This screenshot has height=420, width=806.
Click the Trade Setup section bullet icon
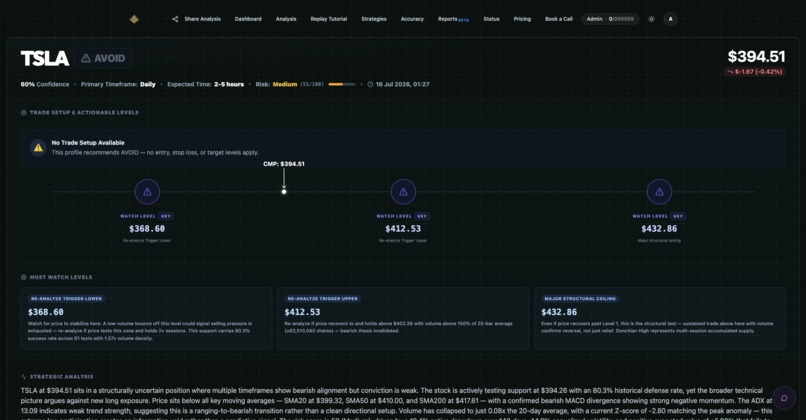tap(24, 113)
